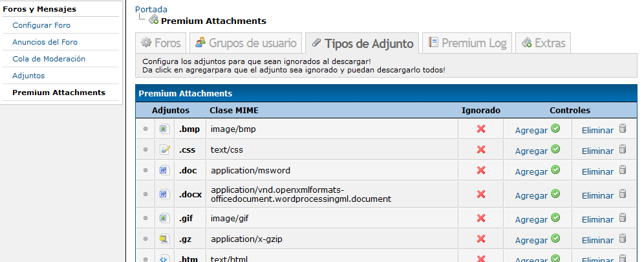Click the Portada breadcrumb link

pos(151,9)
